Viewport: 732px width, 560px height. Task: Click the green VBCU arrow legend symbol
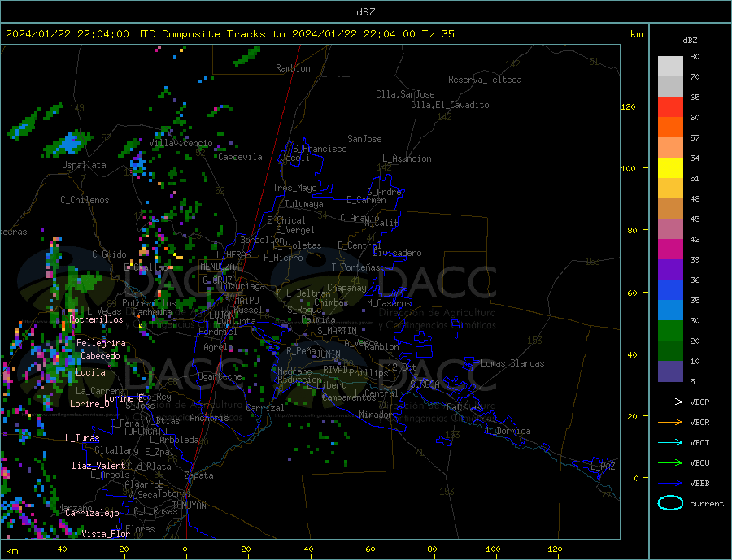tap(670, 463)
